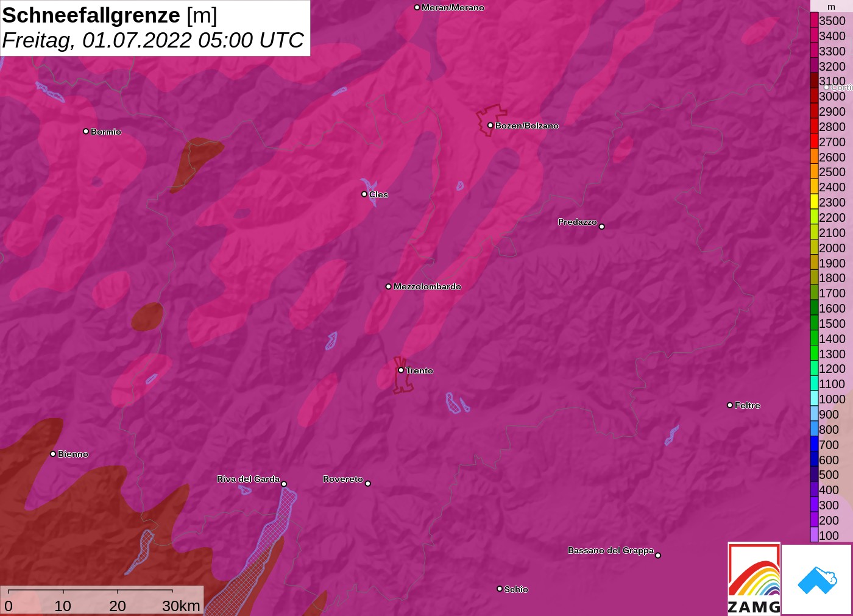Screen dimensions: 853x616
Task: Click the 20 scale bar label
Action: (x=118, y=606)
